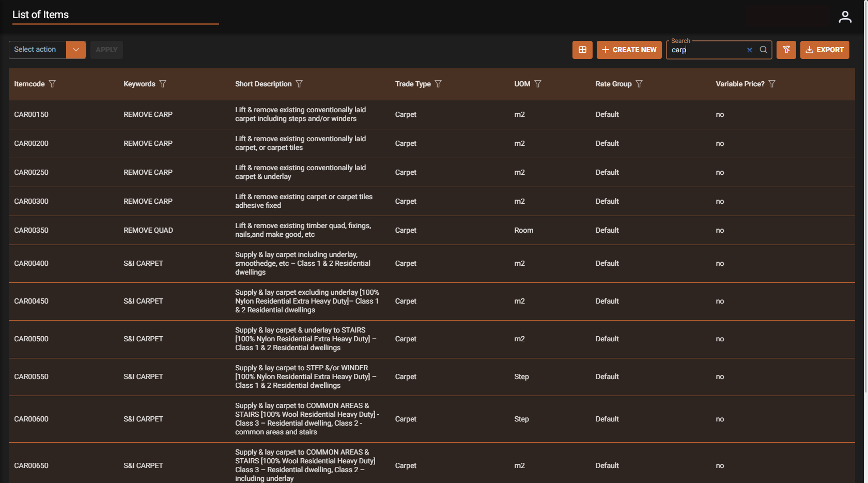
Task: Click inside the Search input field
Action: coord(708,50)
